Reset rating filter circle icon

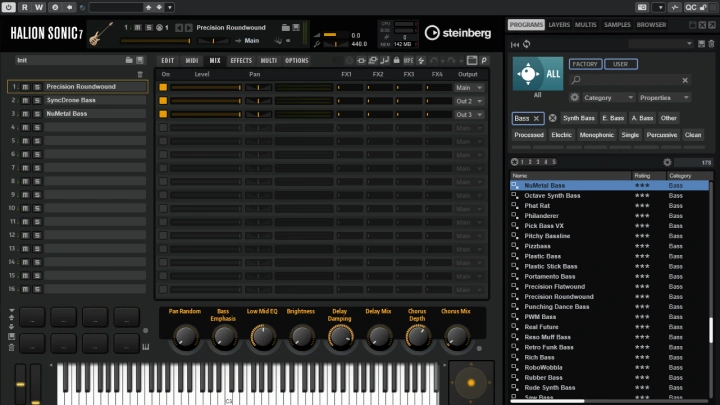pos(514,162)
